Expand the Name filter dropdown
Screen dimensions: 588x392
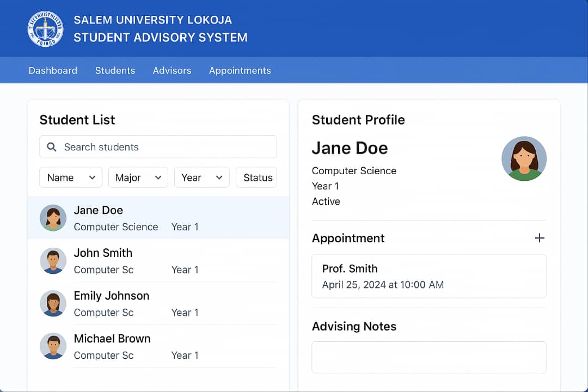(x=71, y=177)
